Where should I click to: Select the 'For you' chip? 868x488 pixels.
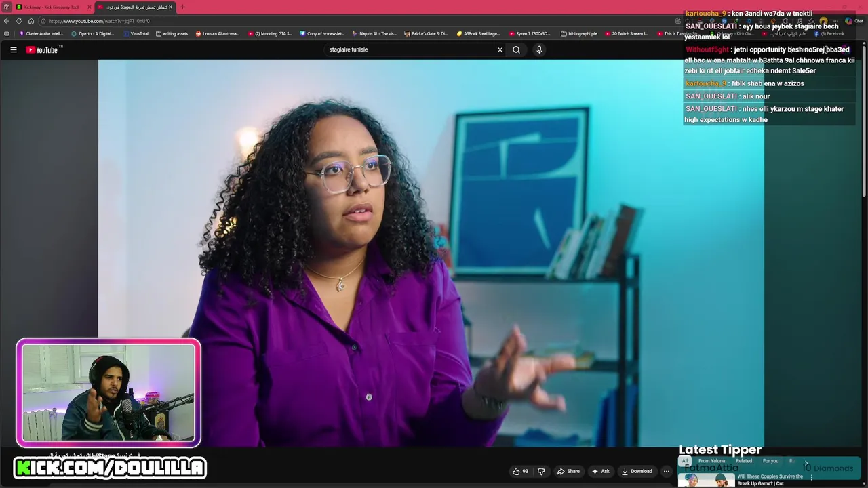(770, 461)
